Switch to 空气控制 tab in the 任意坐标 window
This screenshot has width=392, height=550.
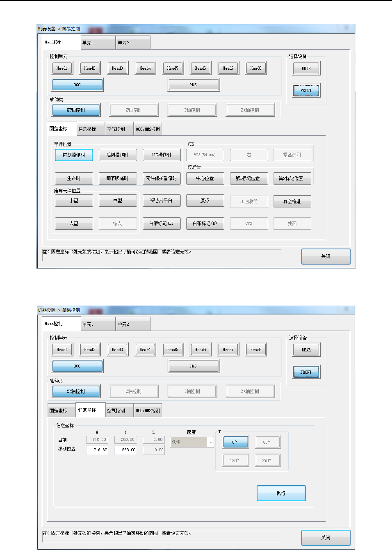119,411
